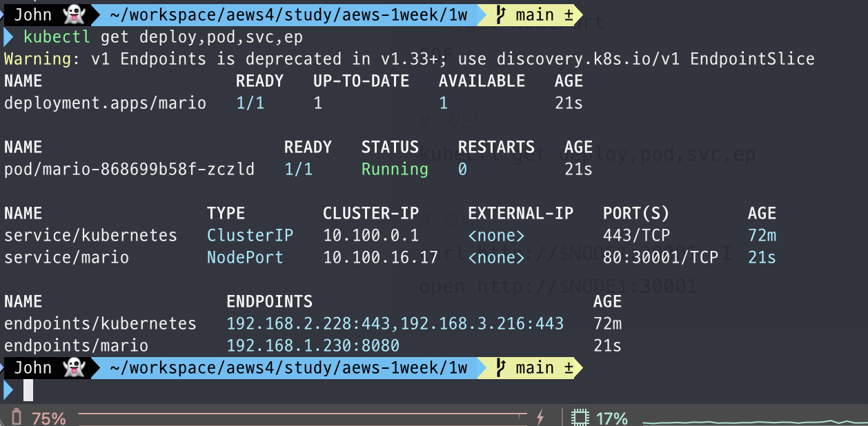Viewport: 868px width, 426px height.
Task: Click the charging lightning bolt icon
Action: click(540, 417)
